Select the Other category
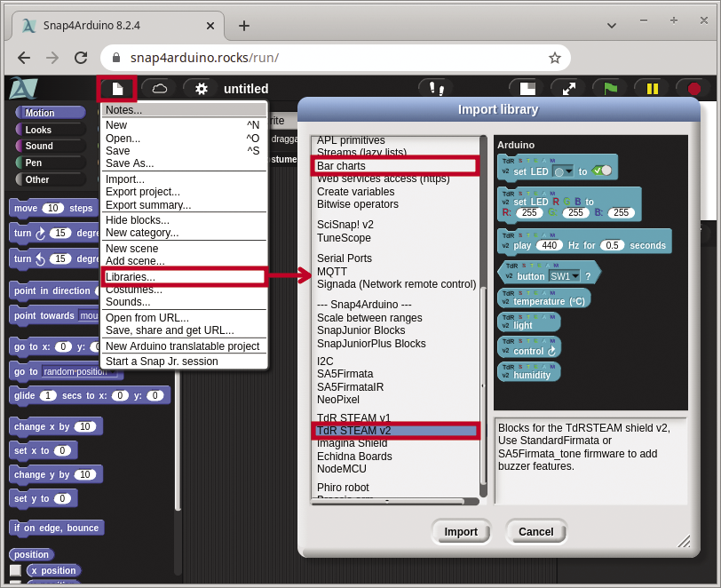This screenshot has height=588, width=721. [x=51, y=179]
